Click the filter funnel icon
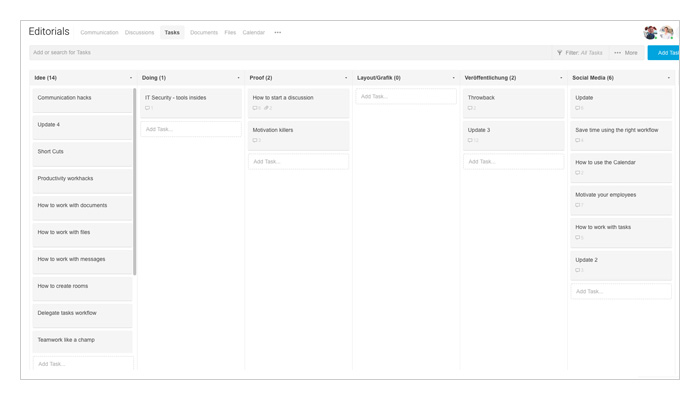 pos(559,53)
